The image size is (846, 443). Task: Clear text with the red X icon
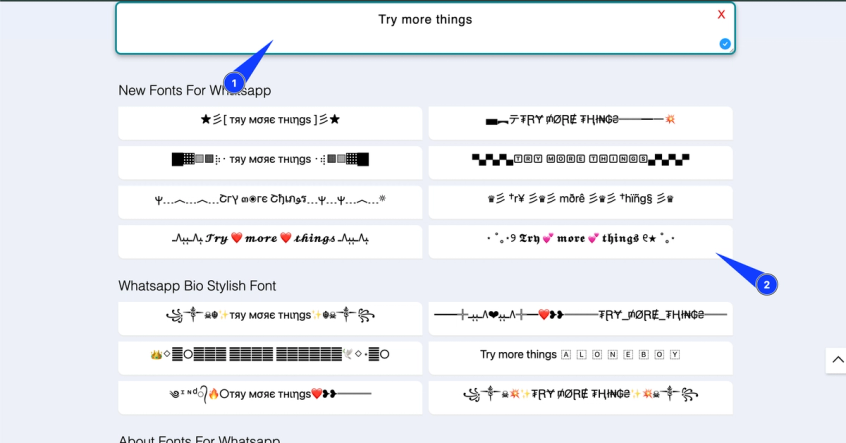pos(721,15)
